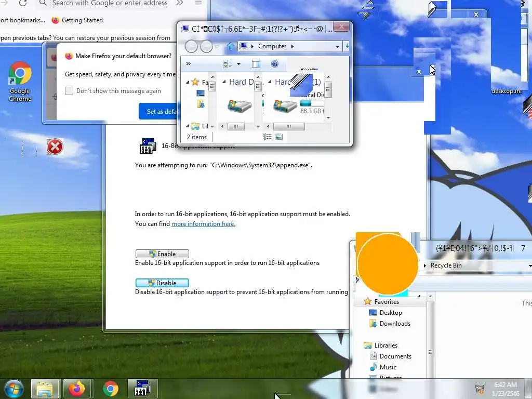This screenshot has height=399, width=532.
Task: Open Google Chrome desktop shortcut
Action: tap(20, 82)
